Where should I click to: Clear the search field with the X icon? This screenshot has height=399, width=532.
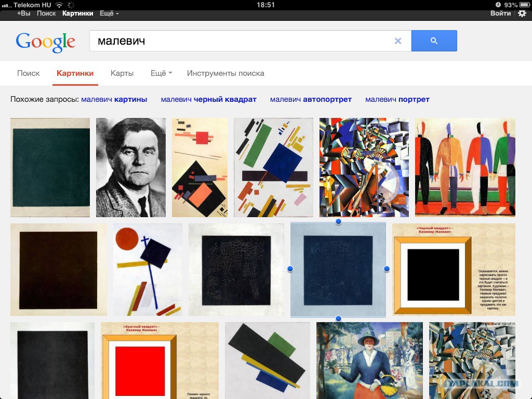coord(398,41)
